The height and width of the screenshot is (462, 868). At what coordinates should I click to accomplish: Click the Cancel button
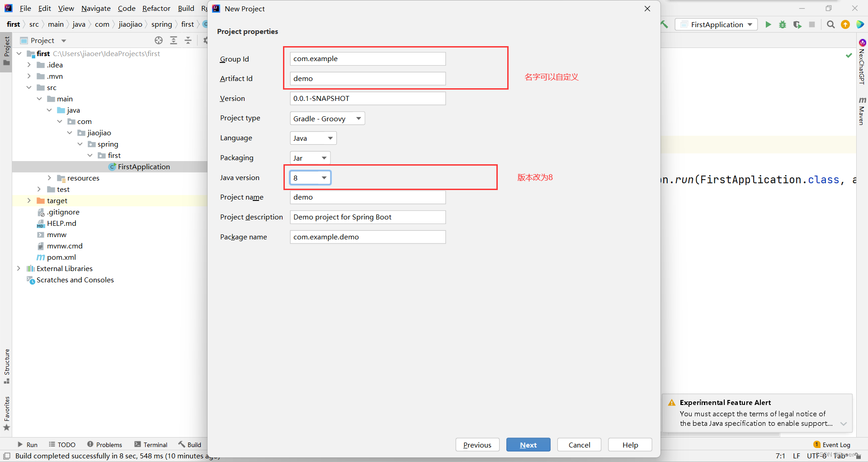[579, 445]
